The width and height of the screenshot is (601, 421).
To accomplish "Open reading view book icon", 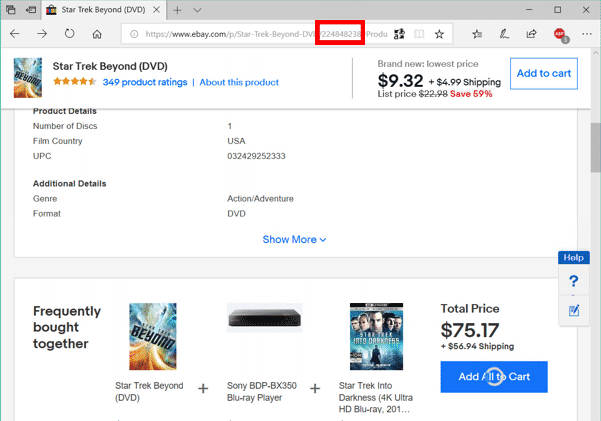I will (420, 33).
